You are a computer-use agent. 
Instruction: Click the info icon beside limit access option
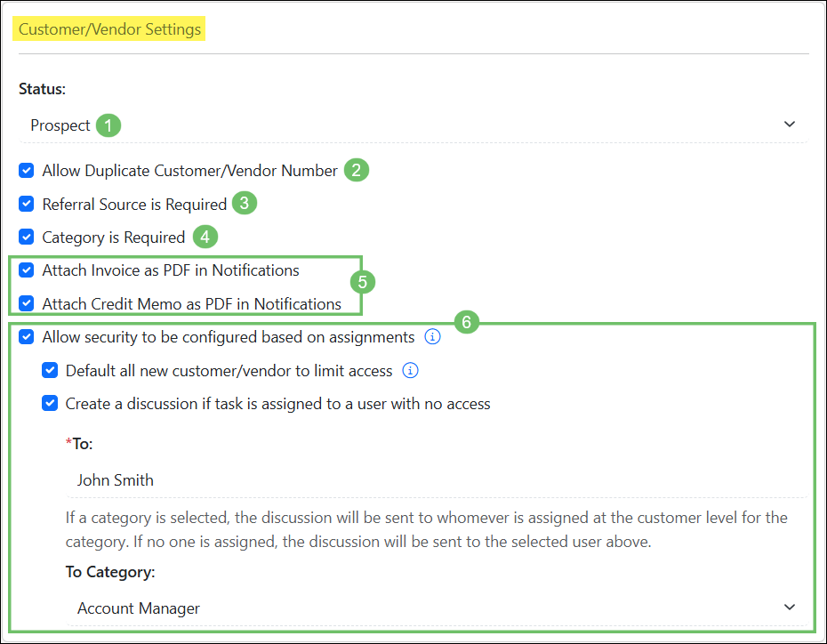(410, 369)
